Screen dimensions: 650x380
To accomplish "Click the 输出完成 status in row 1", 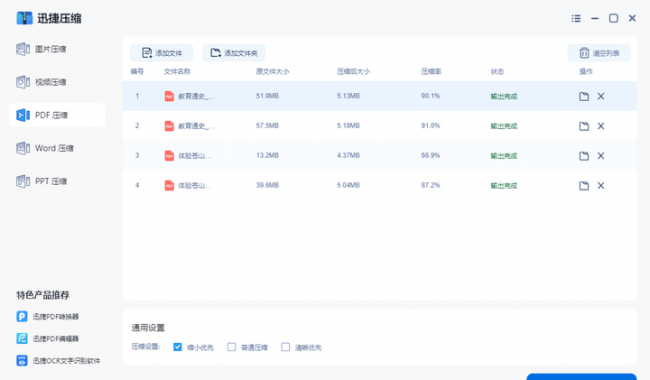I will (504, 96).
